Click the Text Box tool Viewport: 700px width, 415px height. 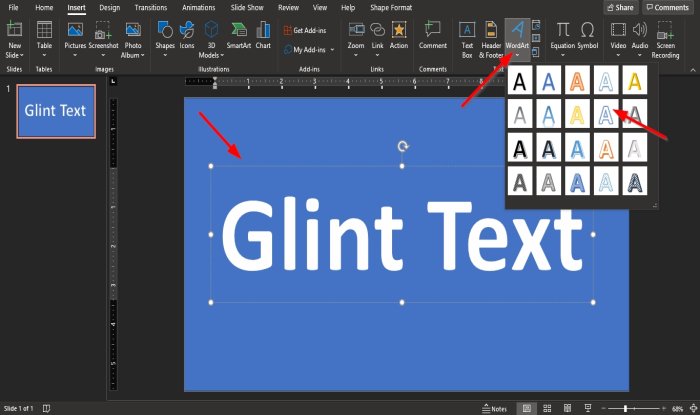(x=467, y=40)
